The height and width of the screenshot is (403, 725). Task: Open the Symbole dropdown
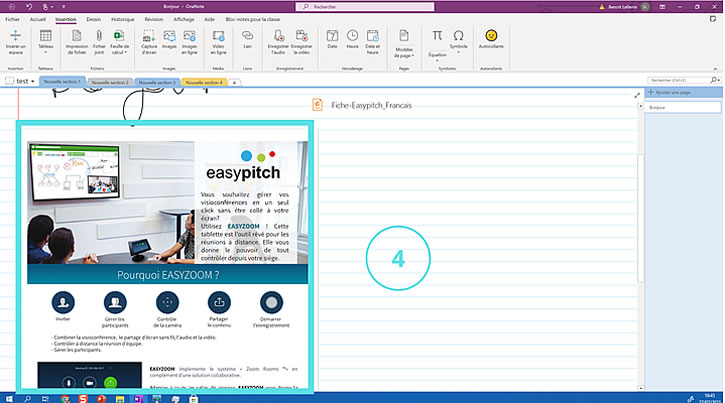(x=458, y=42)
